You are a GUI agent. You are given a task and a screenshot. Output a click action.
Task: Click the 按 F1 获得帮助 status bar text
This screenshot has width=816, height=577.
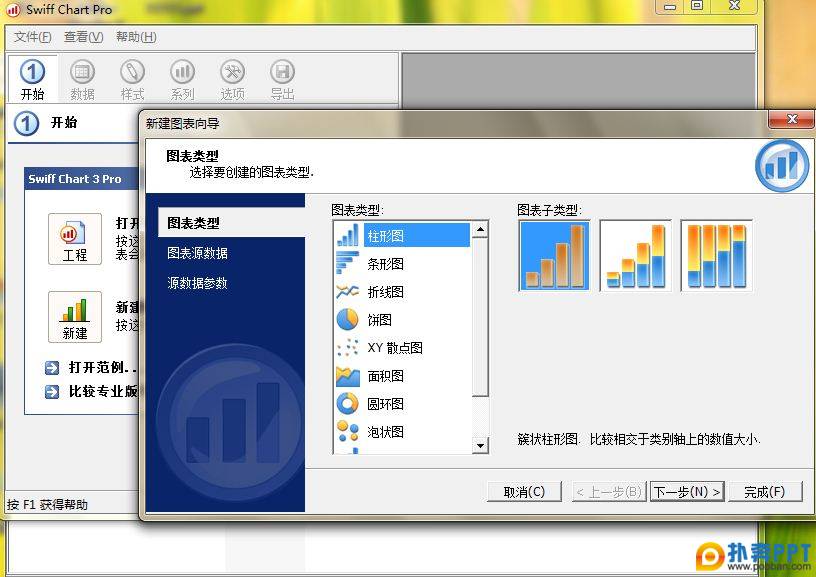coord(47,504)
